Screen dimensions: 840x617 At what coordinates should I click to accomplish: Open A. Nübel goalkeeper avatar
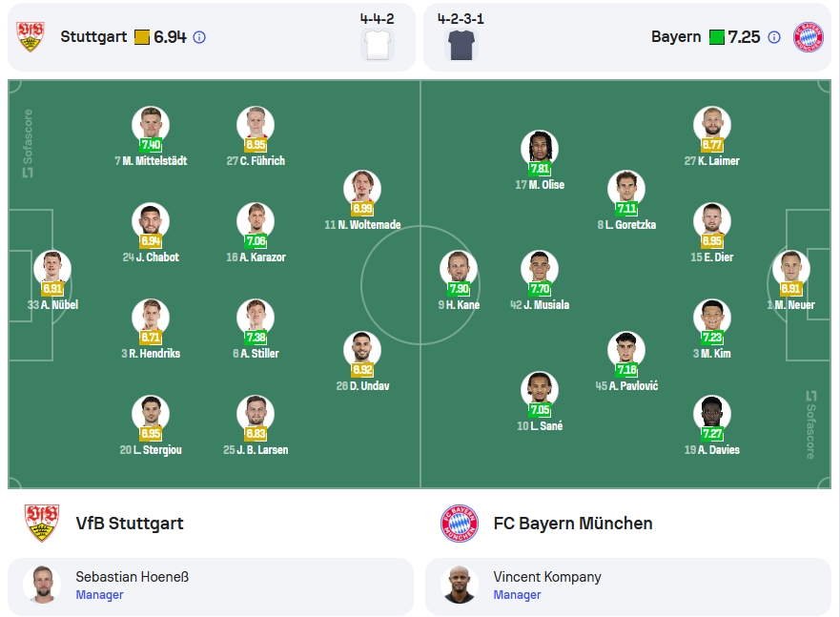click(52, 268)
